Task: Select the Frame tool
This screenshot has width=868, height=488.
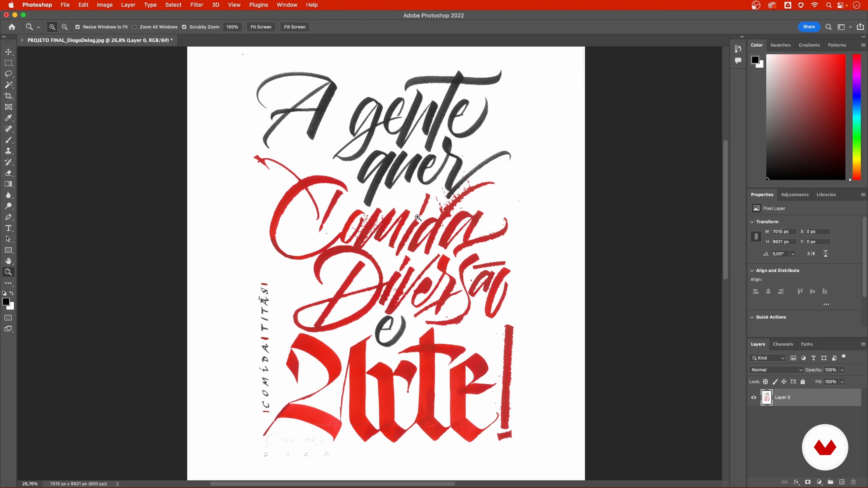Action: [x=8, y=107]
